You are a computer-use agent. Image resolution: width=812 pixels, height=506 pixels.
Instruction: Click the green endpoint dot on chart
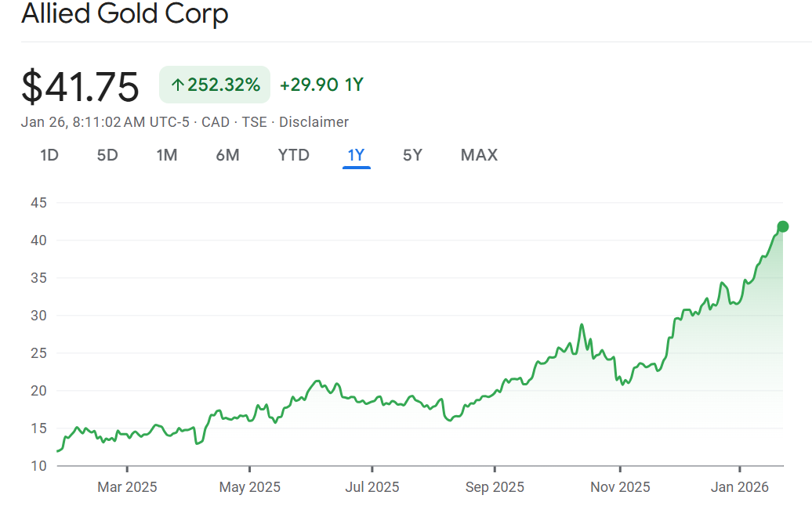(782, 227)
